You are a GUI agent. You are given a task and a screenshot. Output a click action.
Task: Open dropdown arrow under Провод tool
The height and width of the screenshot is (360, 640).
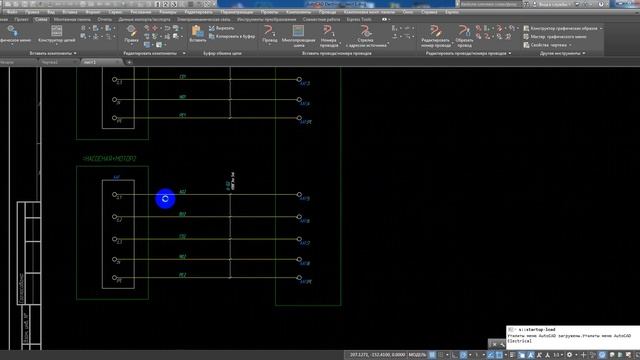[x=269, y=45]
